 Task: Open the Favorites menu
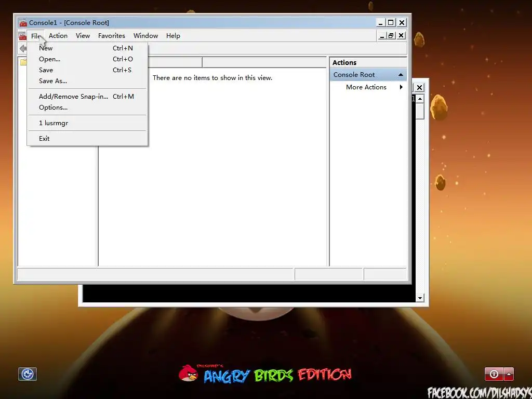(112, 36)
